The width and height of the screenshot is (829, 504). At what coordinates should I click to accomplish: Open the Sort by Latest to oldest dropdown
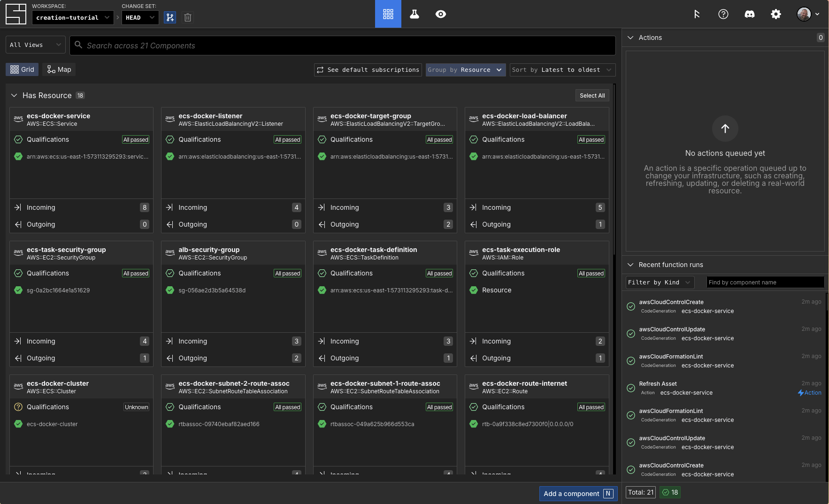[x=562, y=69]
